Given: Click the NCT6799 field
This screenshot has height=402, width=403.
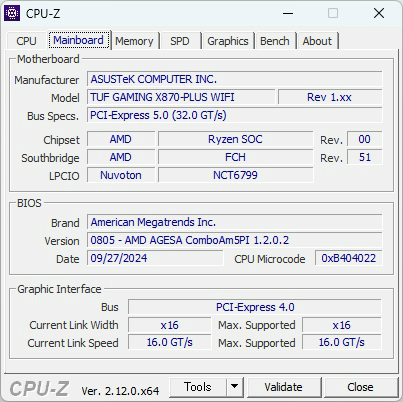Looking at the screenshot, I should click(235, 175).
